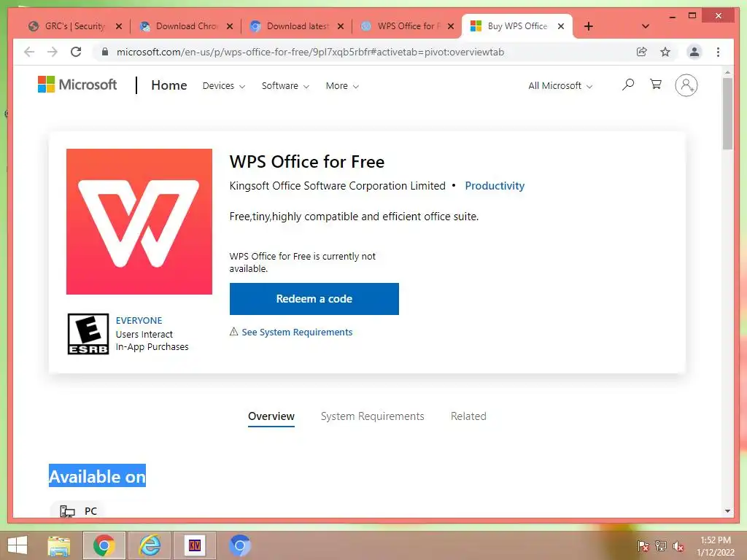Viewport: 747px width, 560px height.
Task: Open a new tab with the plus button
Action: 589,26
